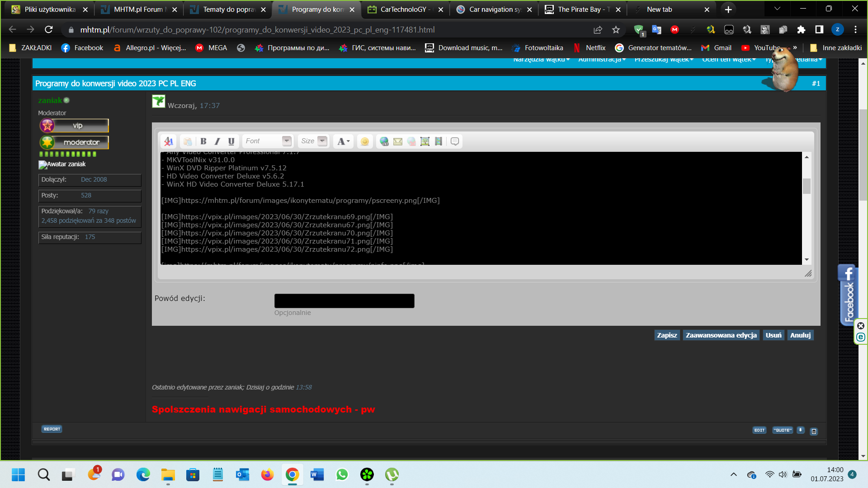Open the Narzędzia wątku dropdown menu
Screen dimensions: 868x488
(541, 60)
